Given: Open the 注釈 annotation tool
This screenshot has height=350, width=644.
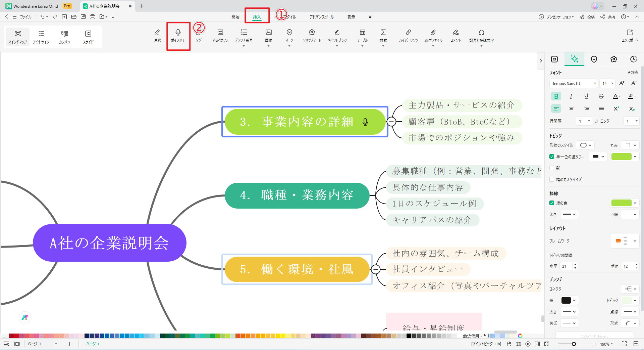Looking at the screenshot, I should 157,35.
